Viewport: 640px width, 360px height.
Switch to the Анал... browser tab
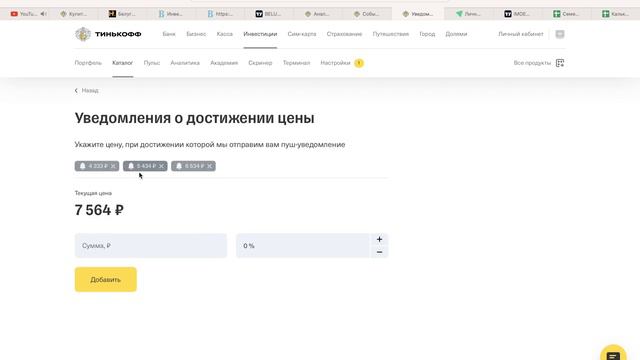[318, 14]
